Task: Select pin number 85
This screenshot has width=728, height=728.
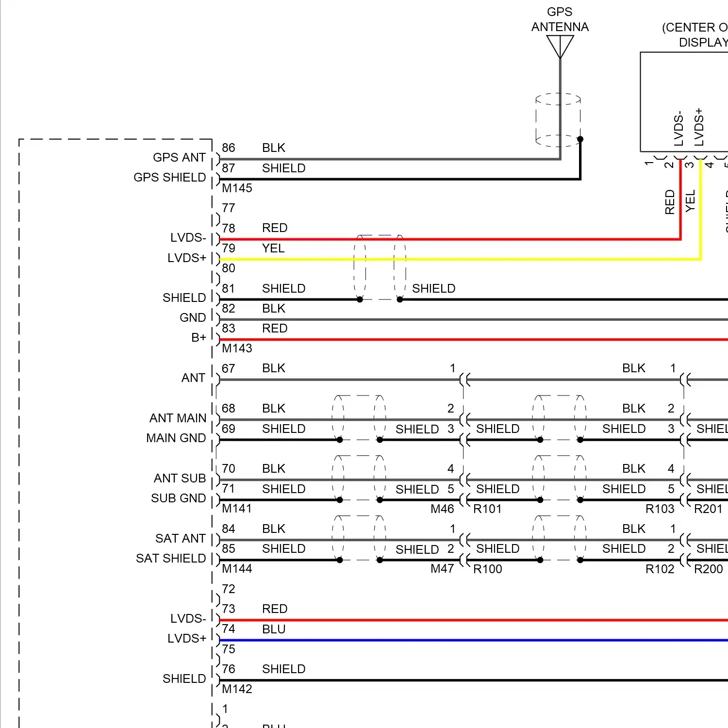Action: tap(228, 548)
